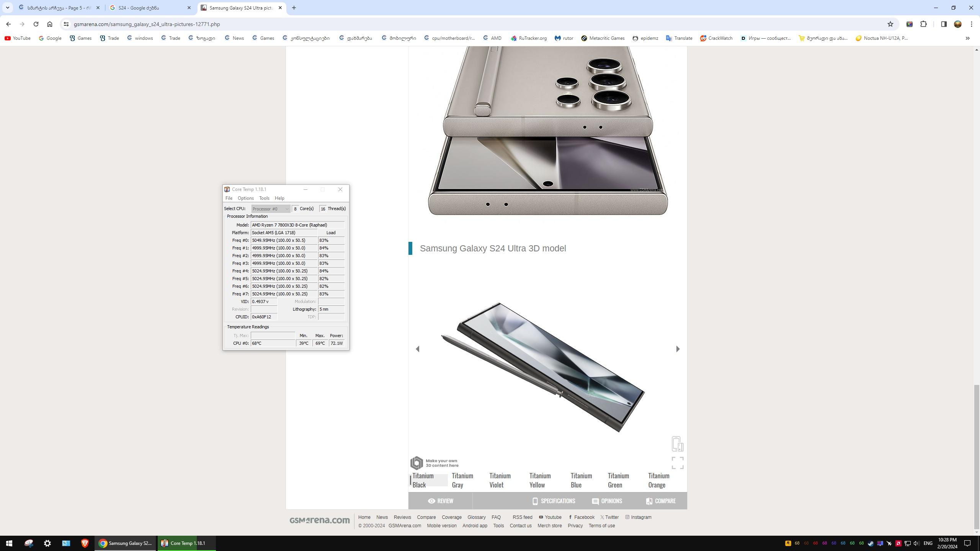Open Core Temp Options menu
The height and width of the screenshot is (551, 980).
coord(245,198)
